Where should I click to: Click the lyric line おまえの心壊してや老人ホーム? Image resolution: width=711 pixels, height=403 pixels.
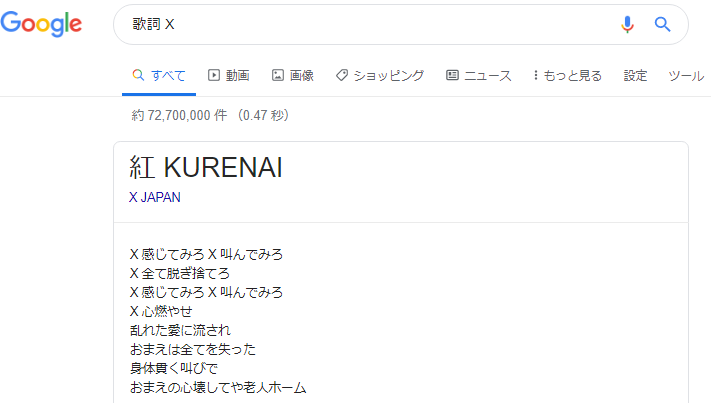click(x=218, y=388)
